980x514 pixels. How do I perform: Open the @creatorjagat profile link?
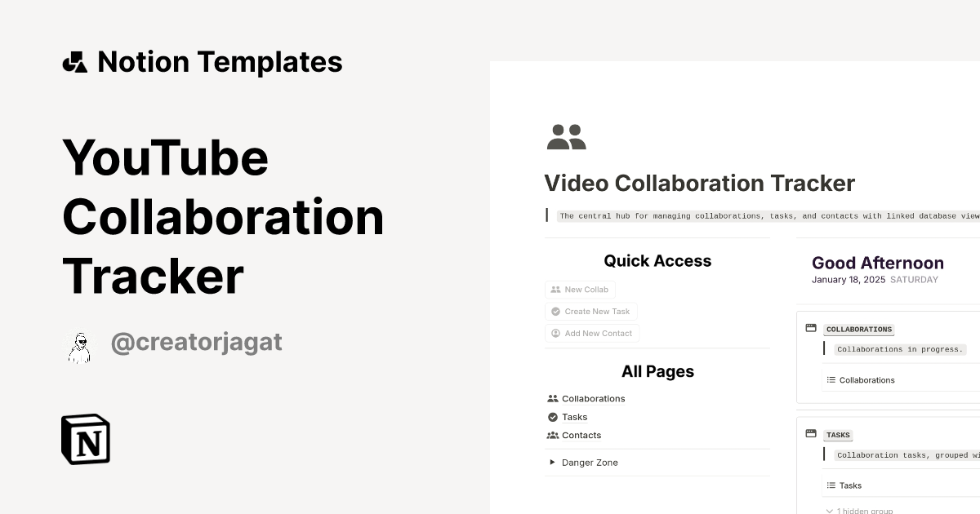click(196, 342)
